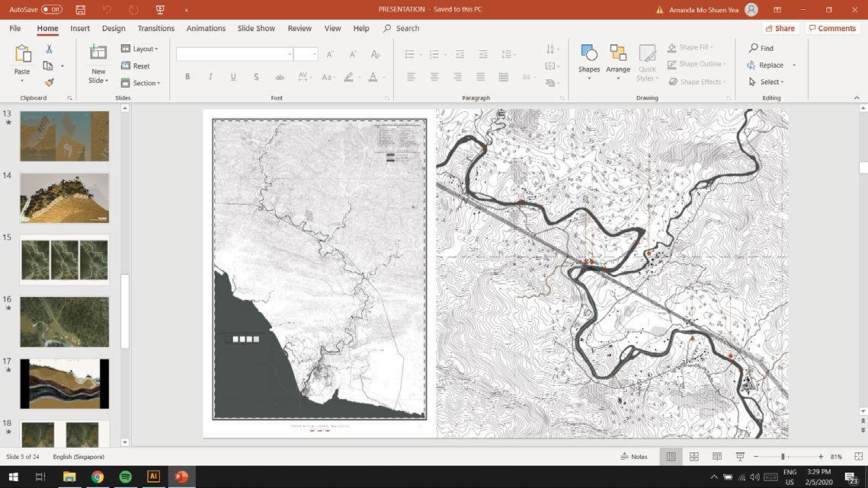Expand the Select dropdown
Viewport: 868px width, 488px height.
click(766, 82)
